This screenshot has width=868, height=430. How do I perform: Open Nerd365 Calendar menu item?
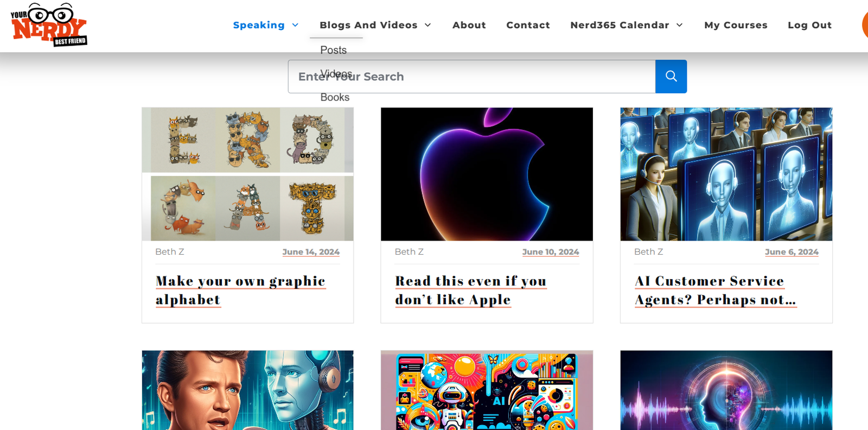coord(620,25)
